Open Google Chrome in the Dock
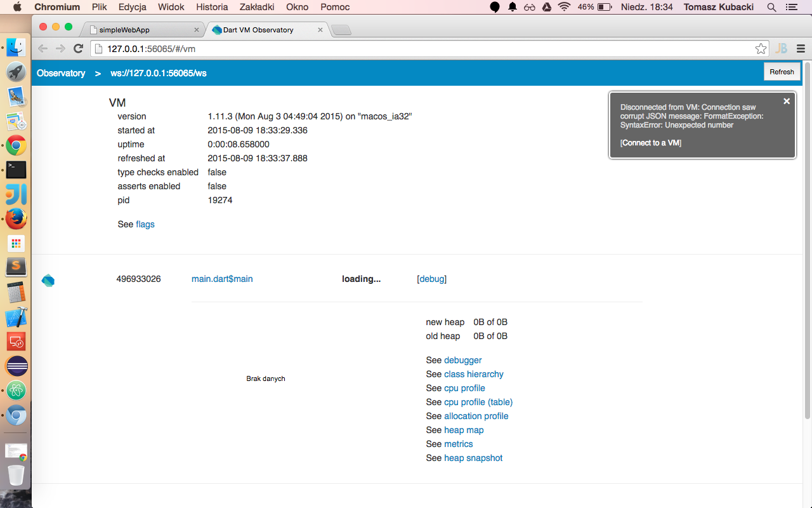812x508 pixels. [x=16, y=145]
